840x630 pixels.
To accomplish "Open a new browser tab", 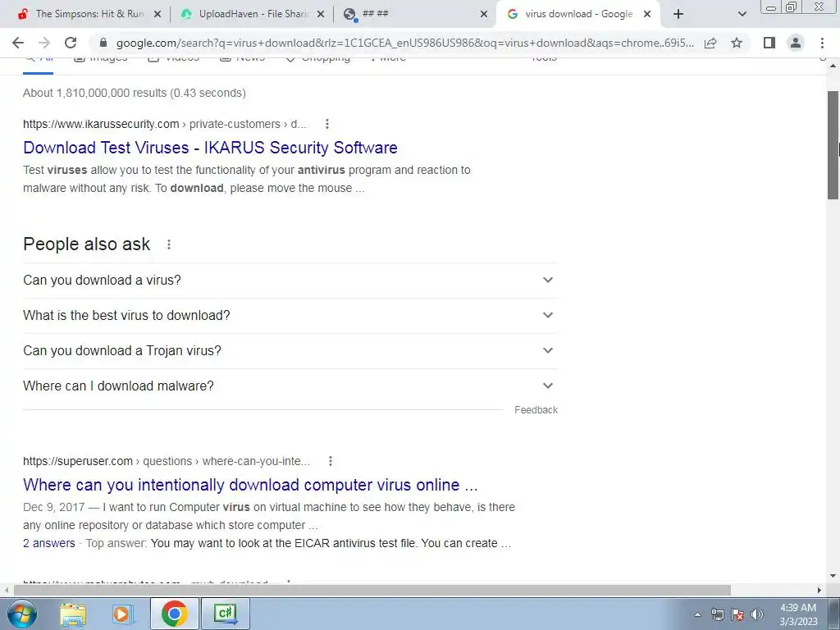I will 678,14.
